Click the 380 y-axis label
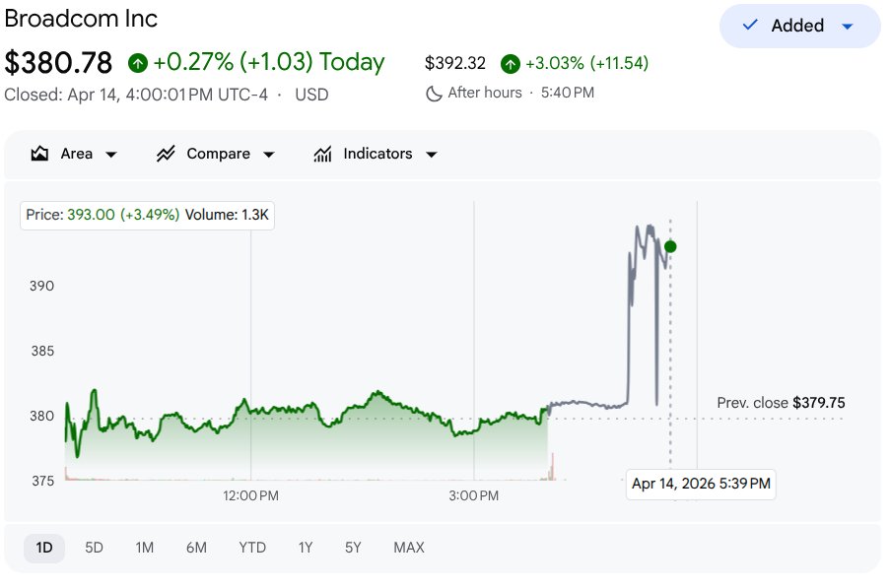 42,416
